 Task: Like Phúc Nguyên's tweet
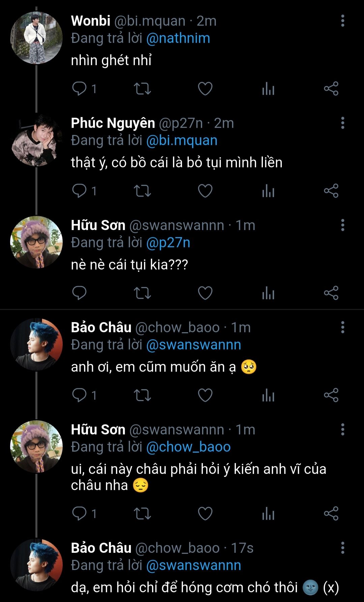point(205,191)
